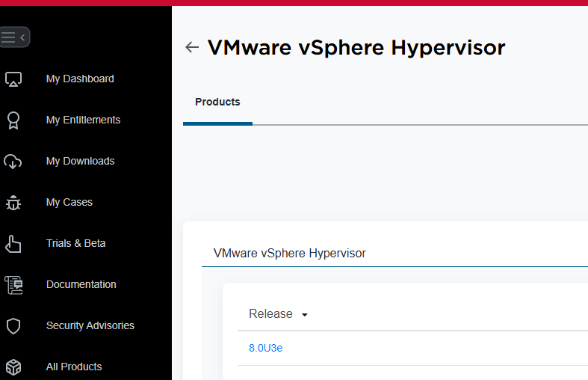This screenshot has height=380, width=588.
Task: Sort by the Release column header
Action: [x=270, y=314]
